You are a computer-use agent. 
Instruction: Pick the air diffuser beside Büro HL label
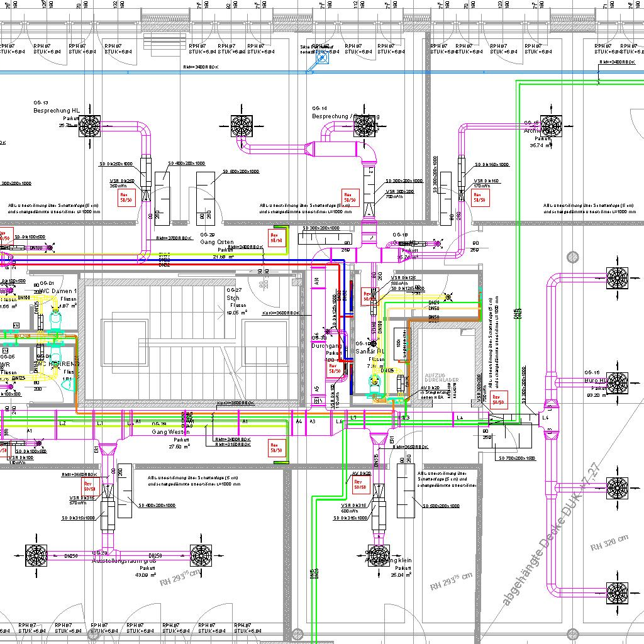(617, 381)
